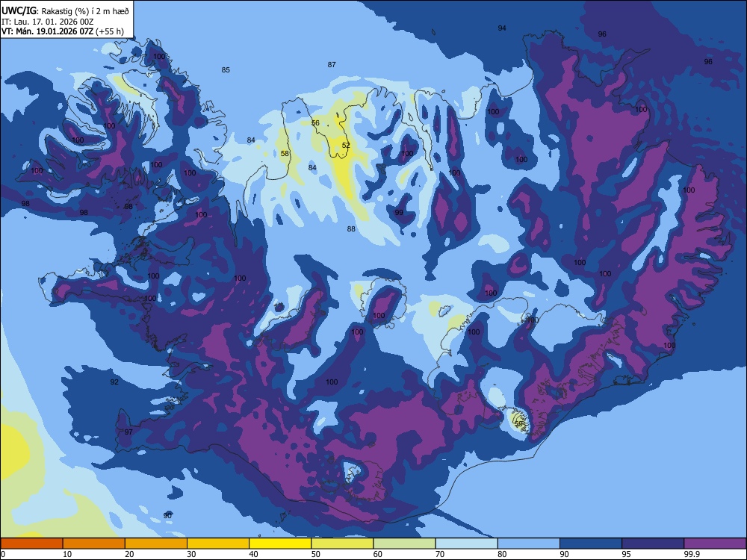This screenshot has height=560, width=747.
Task: Click the humidity value '97' on the map
Action: tap(128, 432)
